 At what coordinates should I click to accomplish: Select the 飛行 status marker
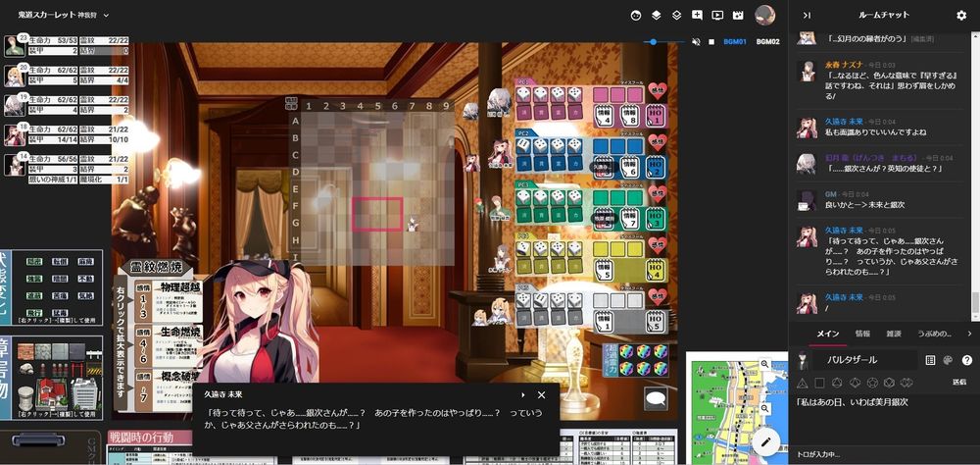point(35,311)
